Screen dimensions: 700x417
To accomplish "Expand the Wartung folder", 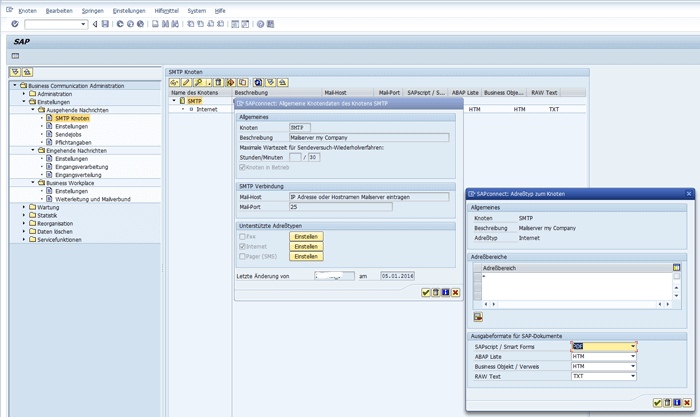I will click(x=24, y=207).
